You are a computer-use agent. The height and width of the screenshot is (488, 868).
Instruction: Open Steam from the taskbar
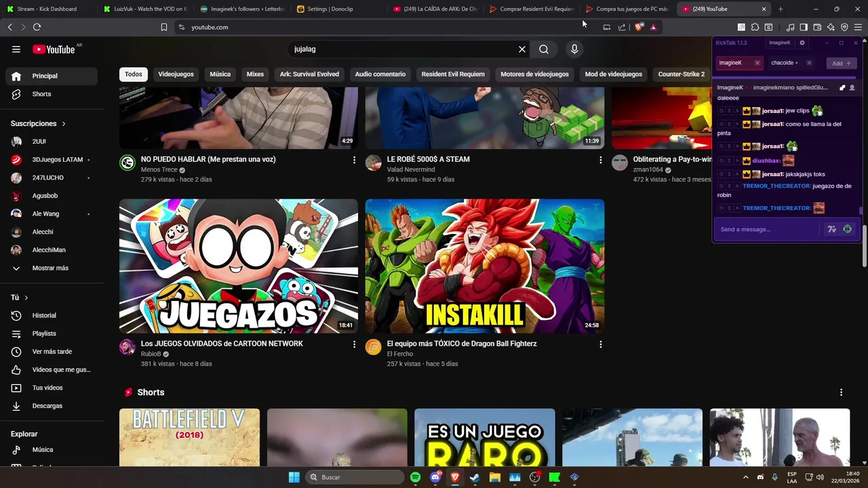pyautogui.click(x=475, y=477)
